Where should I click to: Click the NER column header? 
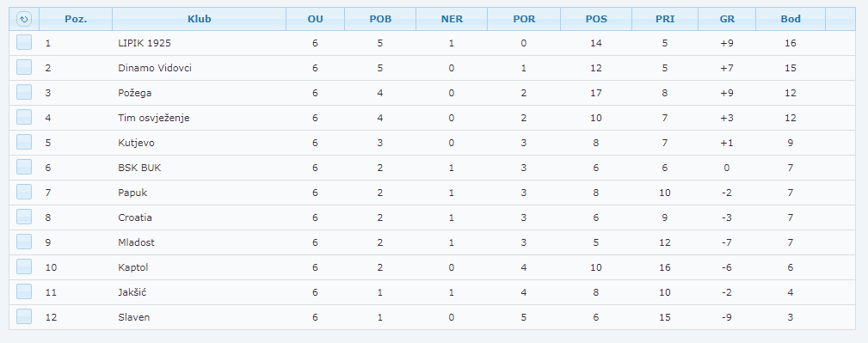coord(452,19)
